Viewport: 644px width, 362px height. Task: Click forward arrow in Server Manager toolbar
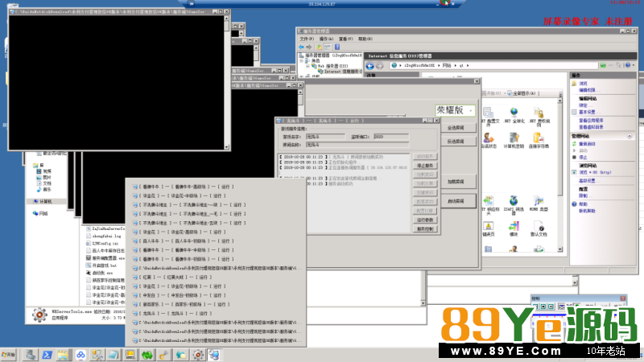pos(309,47)
